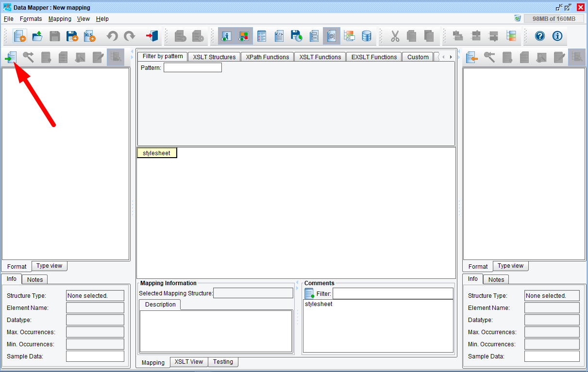Open the Formats menu
588x372 pixels.
coord(31,18)
